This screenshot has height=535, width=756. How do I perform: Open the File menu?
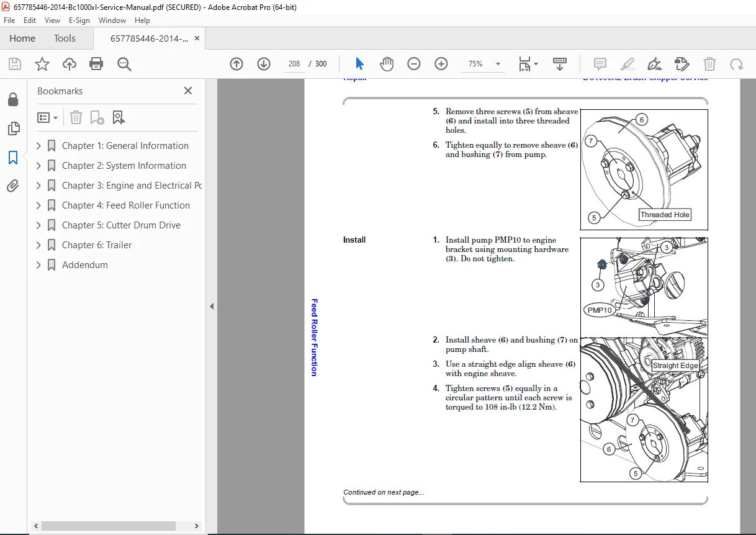coord(9,20)
